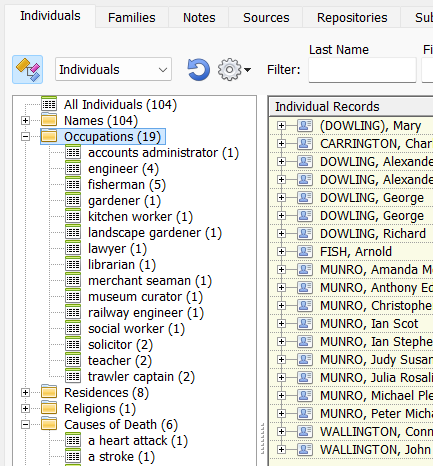Click the All Individuals list icon
Image resolution: width=433 pixels, height=466 pixels.
click(49, 104)
